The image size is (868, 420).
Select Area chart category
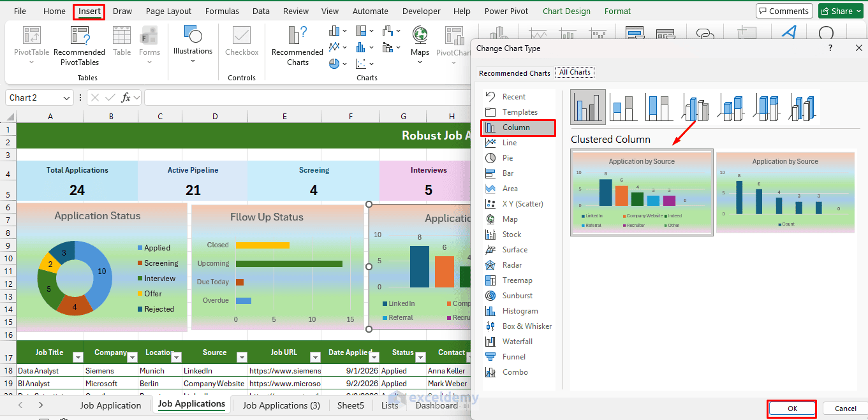519,189
